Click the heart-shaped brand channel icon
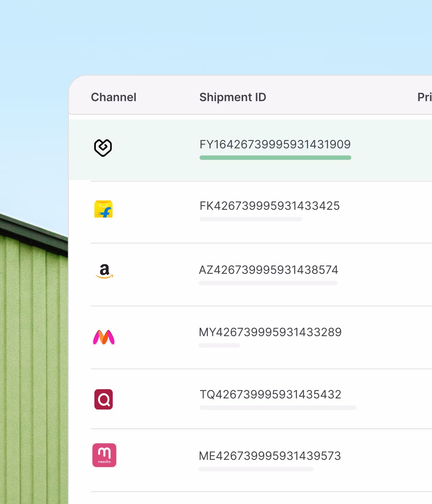The width and height of the screenshot is (432, 504). pos(104,147)
